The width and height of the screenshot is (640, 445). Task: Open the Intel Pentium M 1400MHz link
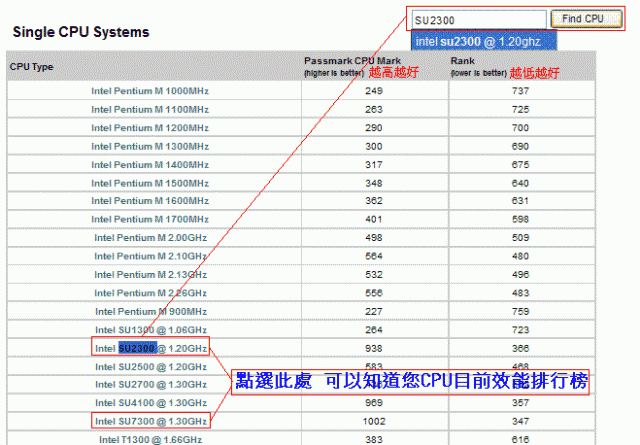point(150,165)
